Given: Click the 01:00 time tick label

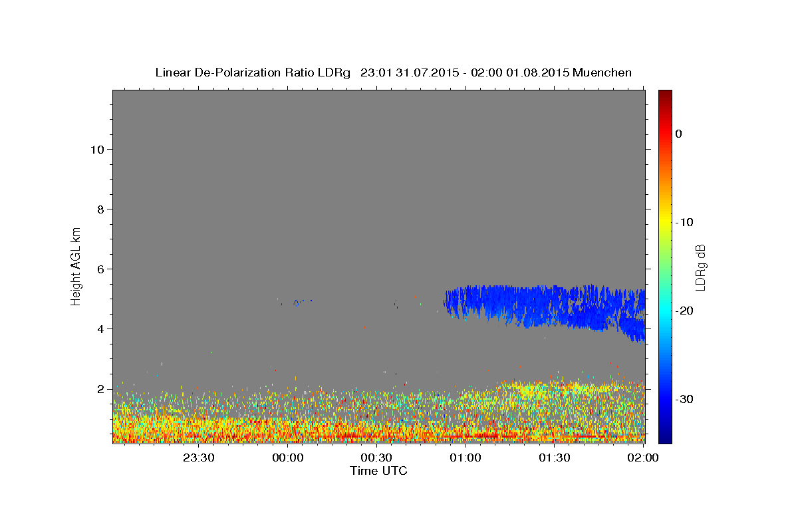Looking at the screenshot, I should pos(465,458).
